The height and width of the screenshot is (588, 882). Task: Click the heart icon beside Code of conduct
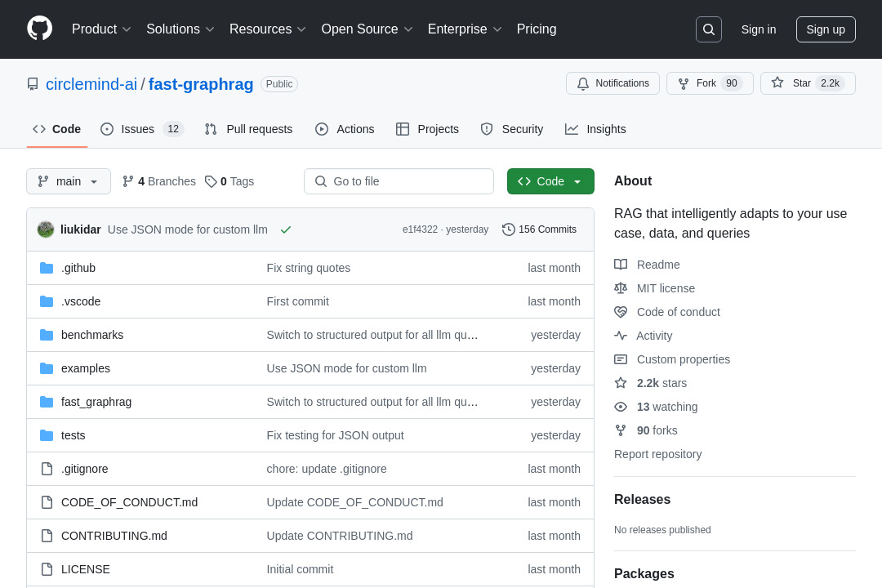tap(621, 312)
